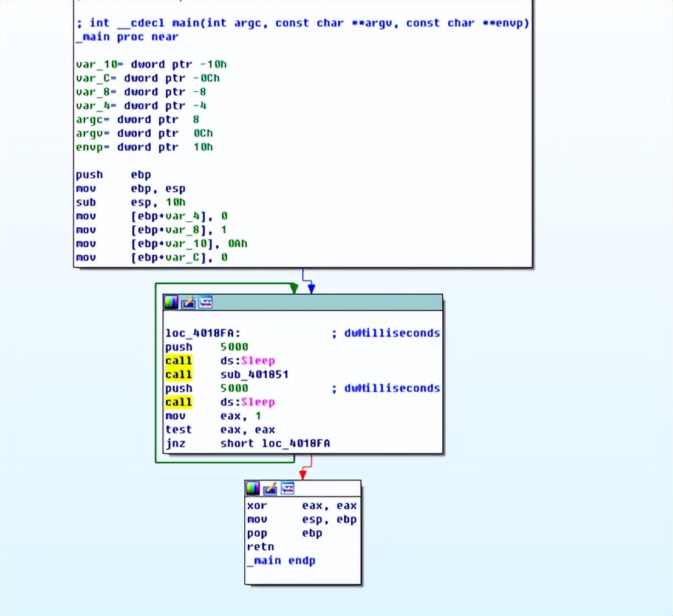
Task: Click the _main endp line
Action: point(281,561)
